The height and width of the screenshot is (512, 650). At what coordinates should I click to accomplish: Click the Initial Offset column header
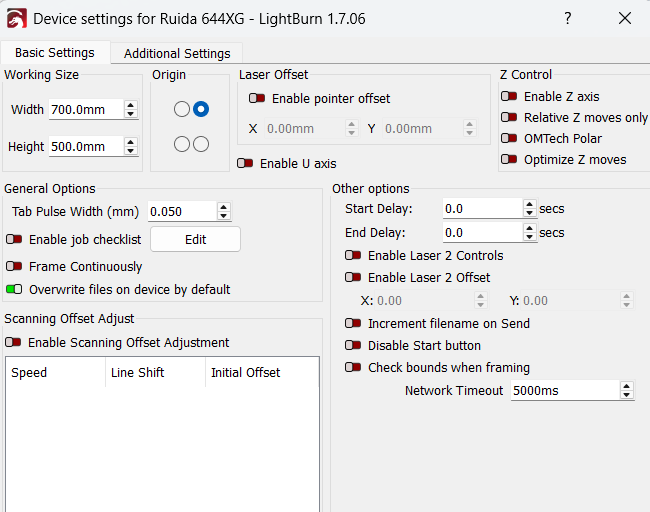262,372
